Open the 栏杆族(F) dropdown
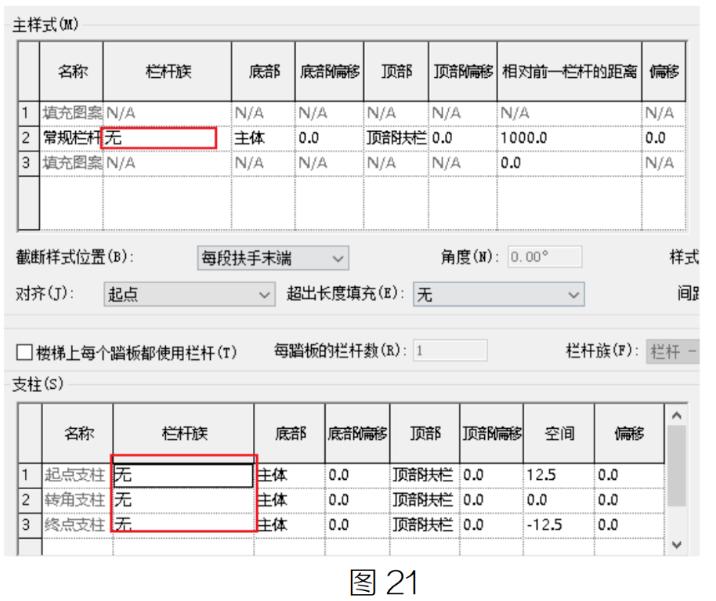 point(673,352)
